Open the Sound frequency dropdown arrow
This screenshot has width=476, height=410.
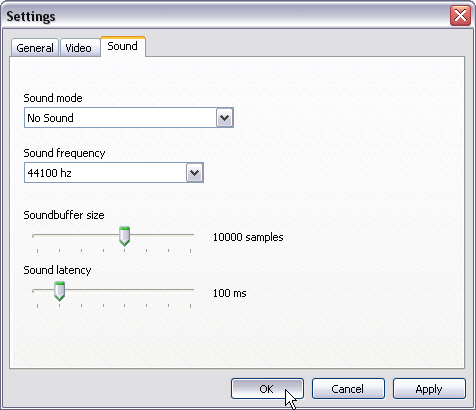[194, 173]
